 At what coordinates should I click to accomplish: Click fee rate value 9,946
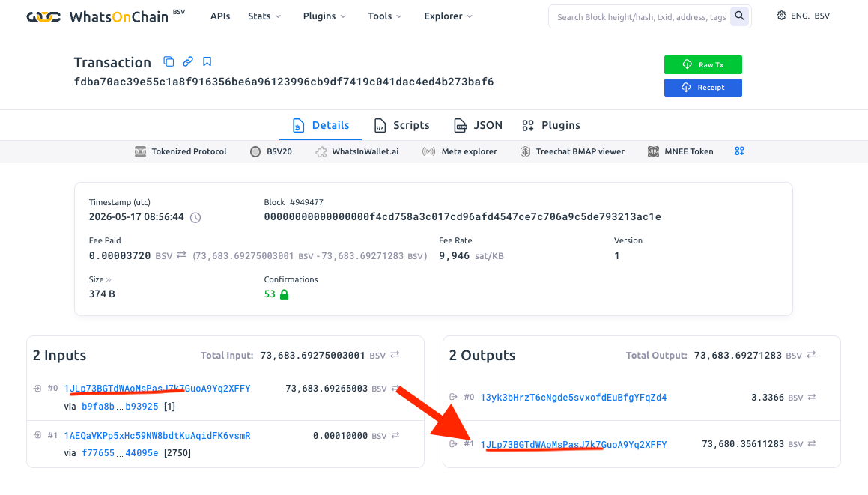pyautogui.click(x=455, y=256)
